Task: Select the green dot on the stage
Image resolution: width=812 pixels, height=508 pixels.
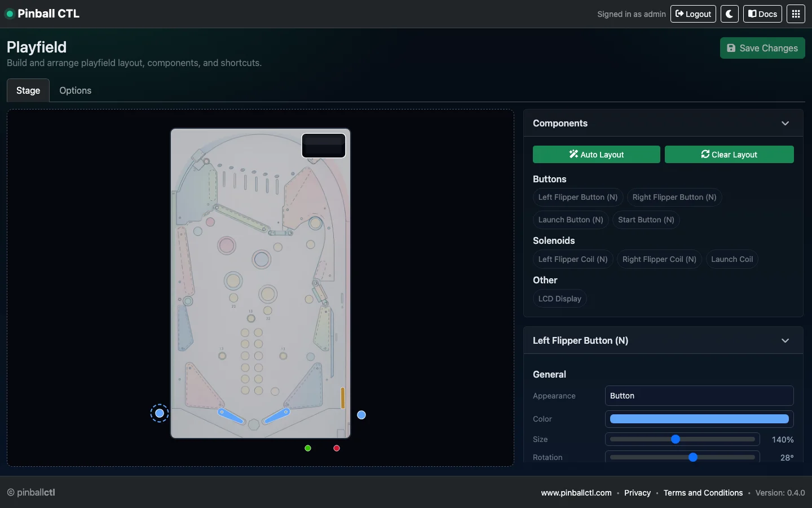Action: tap(308, 448)
